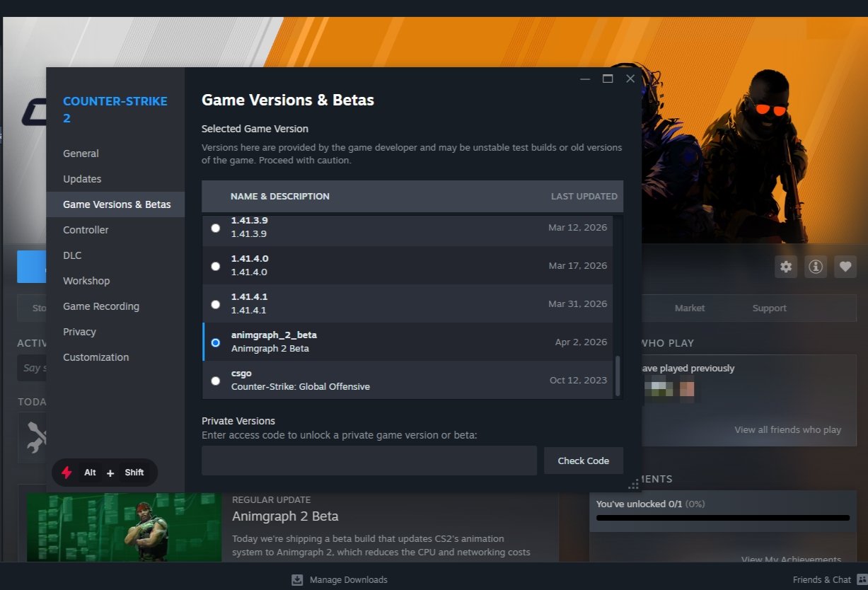Go to the Workshop section
Viewport: 868px width, 590px height.
pos(86,281)
